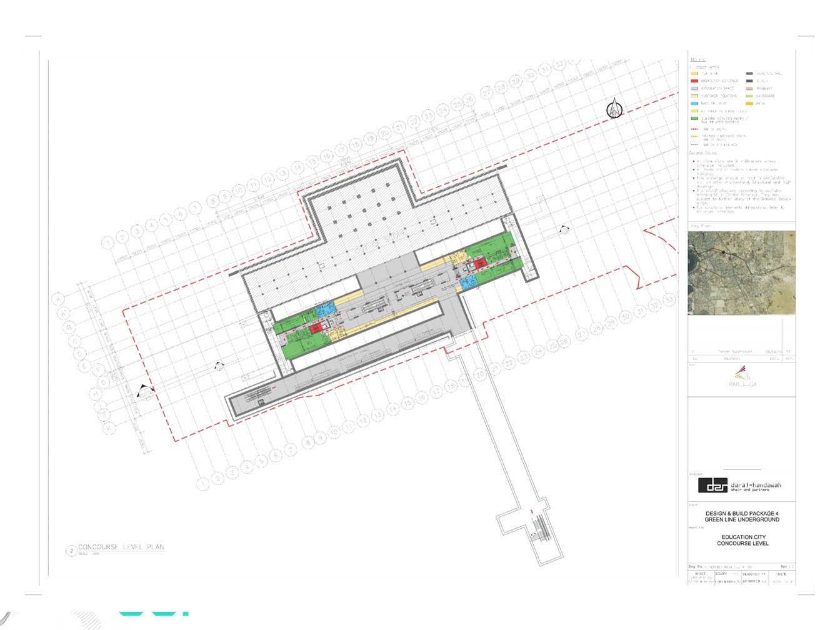Click the circled number 2 drawing tag

pyautogui.click(x=71, y=551)
